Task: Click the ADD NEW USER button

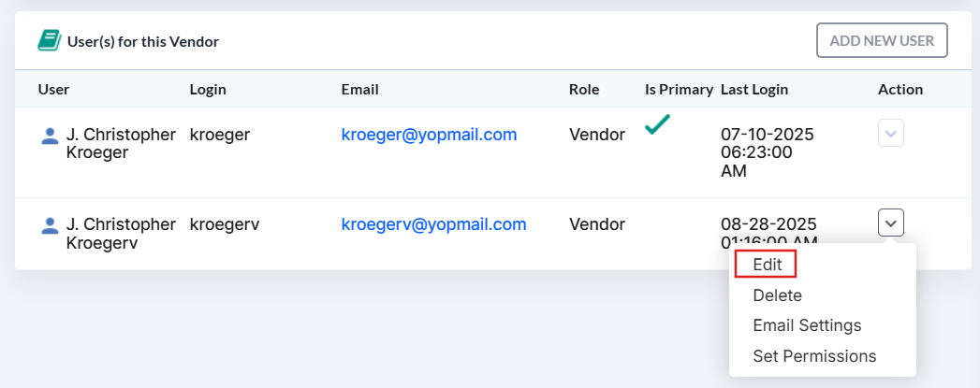Action: [x=882, y=40]
